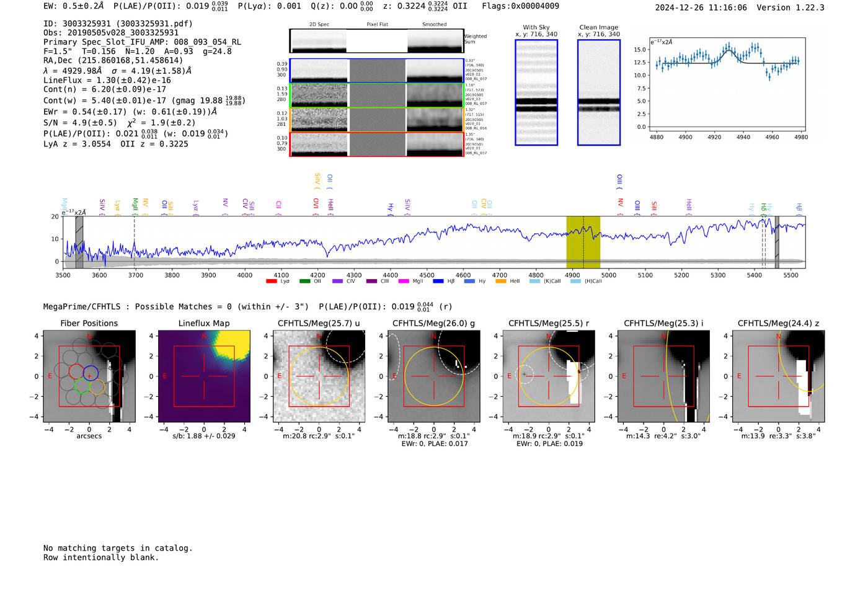Click the magenta MgII legend swatch
Viewport: 868px width, 591px height.
pyautogui.click(x=404, y=282)
